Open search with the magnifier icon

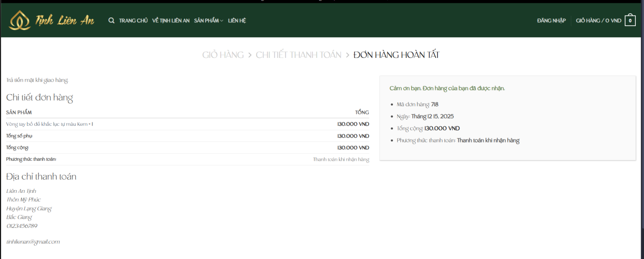click(111, 21)
